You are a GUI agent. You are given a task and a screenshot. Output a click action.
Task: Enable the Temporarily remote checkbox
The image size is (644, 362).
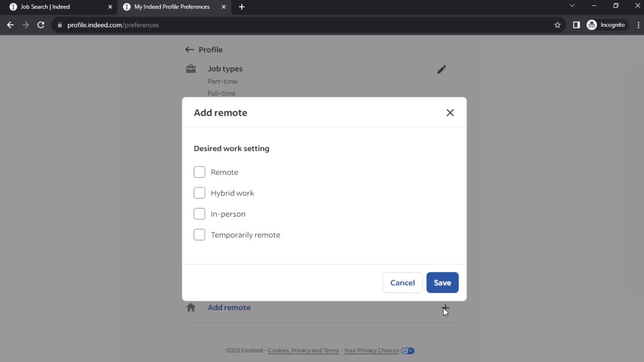200,235
